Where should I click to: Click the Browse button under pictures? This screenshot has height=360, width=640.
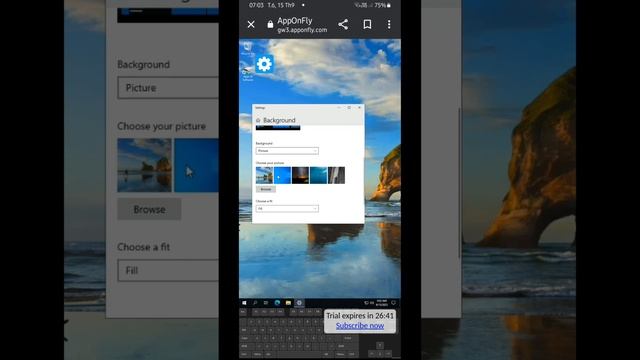click(x=266, y=189)
